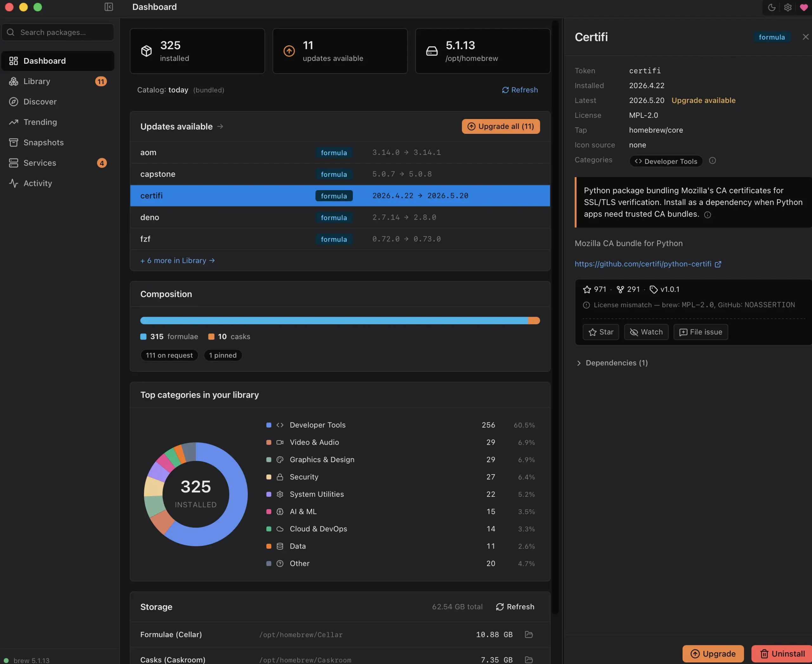
Task: Refresh the Storage section
Action: coord(515,607)
